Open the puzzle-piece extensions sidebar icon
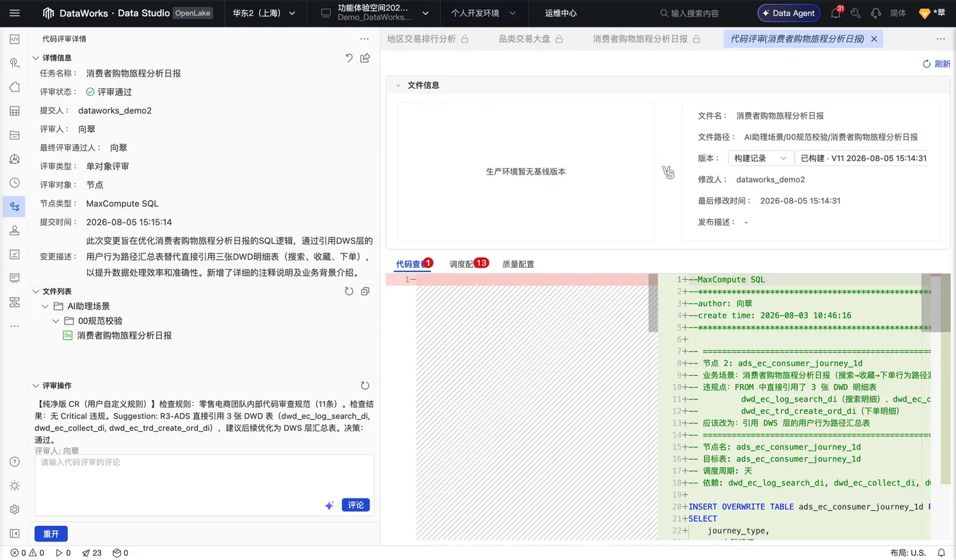This screenshot has height=560, width=956. (14, 87)
